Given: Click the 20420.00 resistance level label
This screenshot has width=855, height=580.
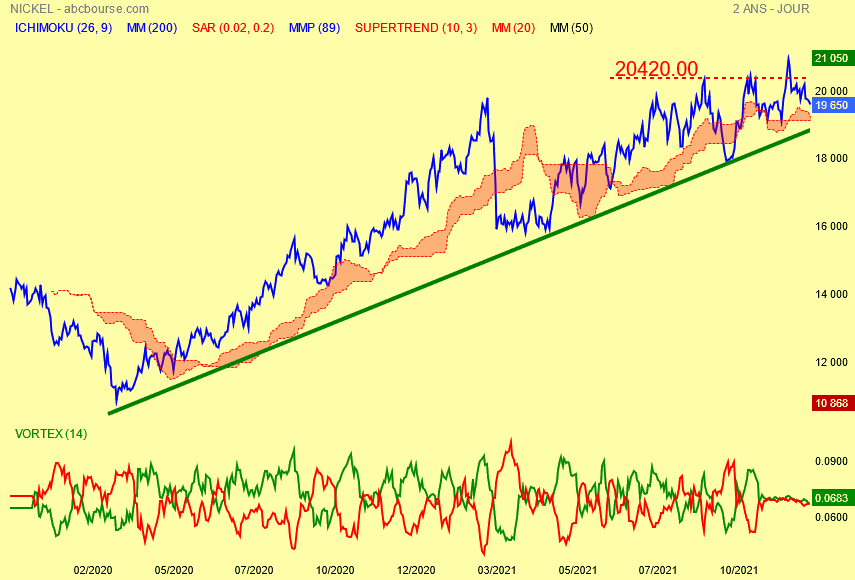Looking at the screenshot, I should tap(656, 69).
